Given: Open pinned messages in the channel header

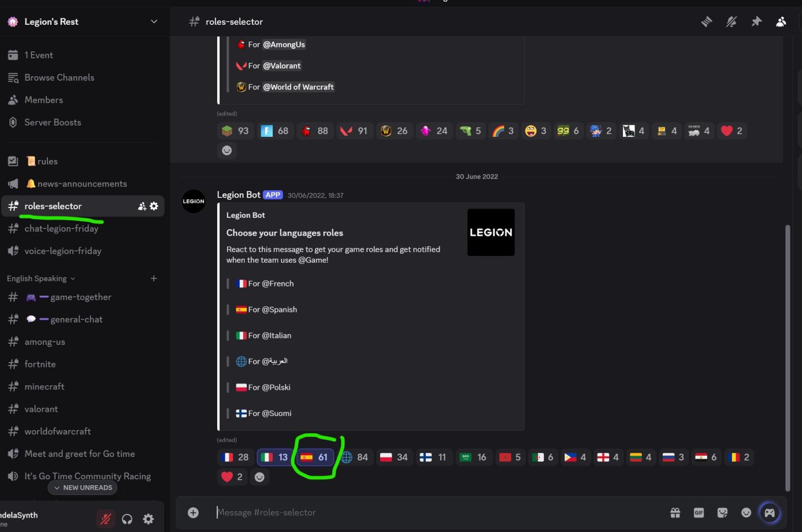Looking at the screenshot, I should 757,21.
